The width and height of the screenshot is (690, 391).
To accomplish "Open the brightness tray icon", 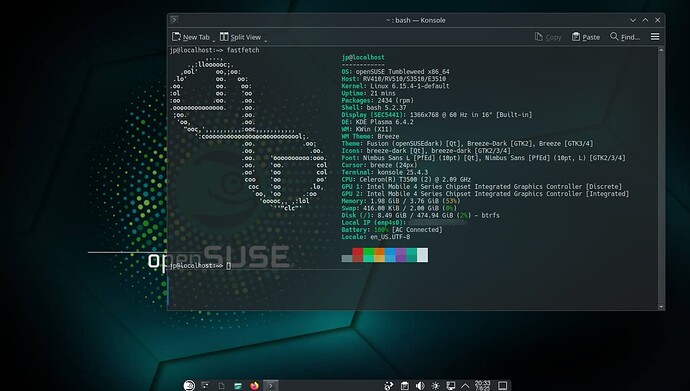I will [x=435, y=386].
